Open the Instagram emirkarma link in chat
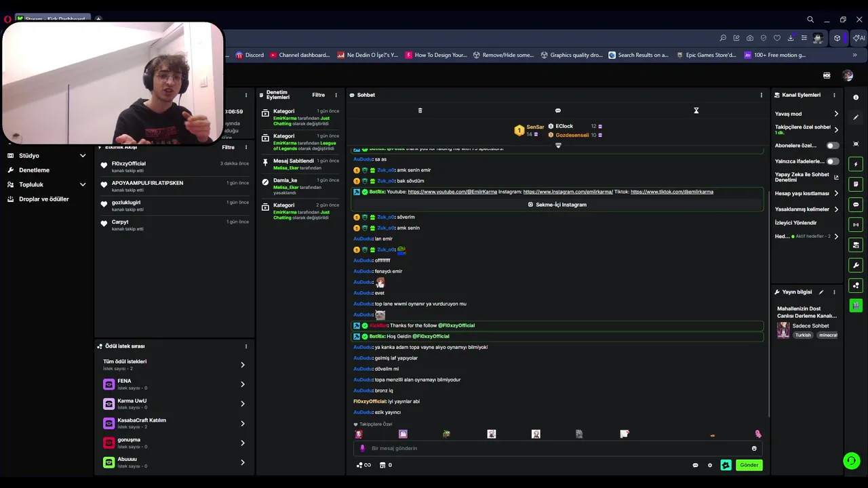 click(568, 192)
